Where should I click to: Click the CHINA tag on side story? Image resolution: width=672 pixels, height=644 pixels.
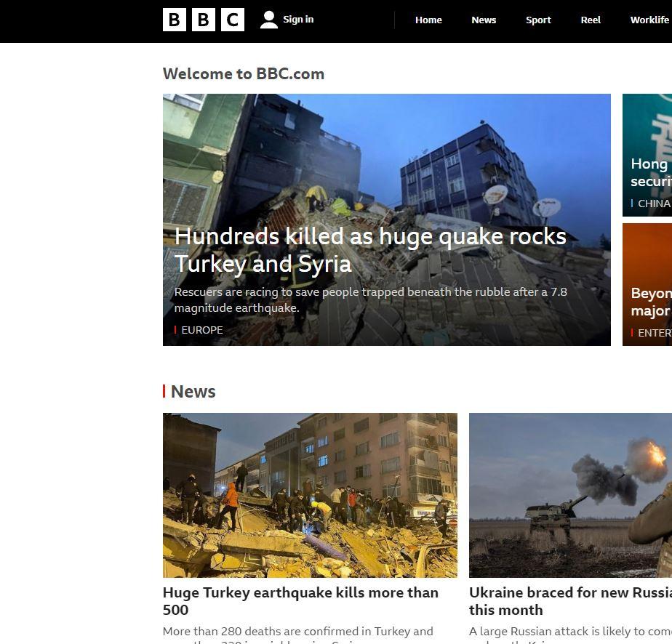click(x=653, y=204)
